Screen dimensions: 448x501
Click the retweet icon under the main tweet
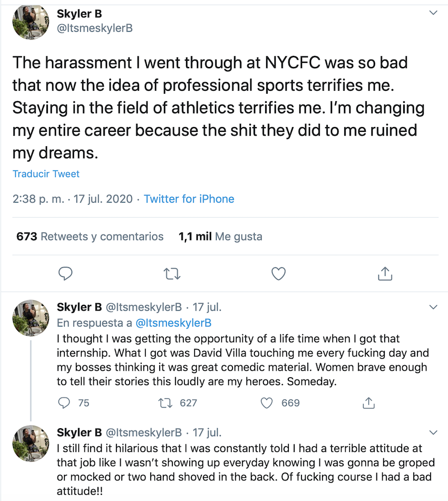coord(172,274)
